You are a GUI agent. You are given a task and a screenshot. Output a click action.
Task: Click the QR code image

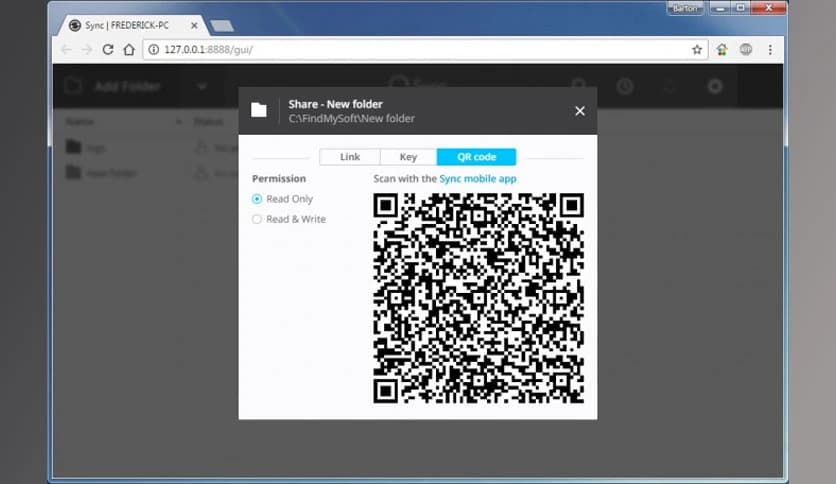(x=478, y=298)
